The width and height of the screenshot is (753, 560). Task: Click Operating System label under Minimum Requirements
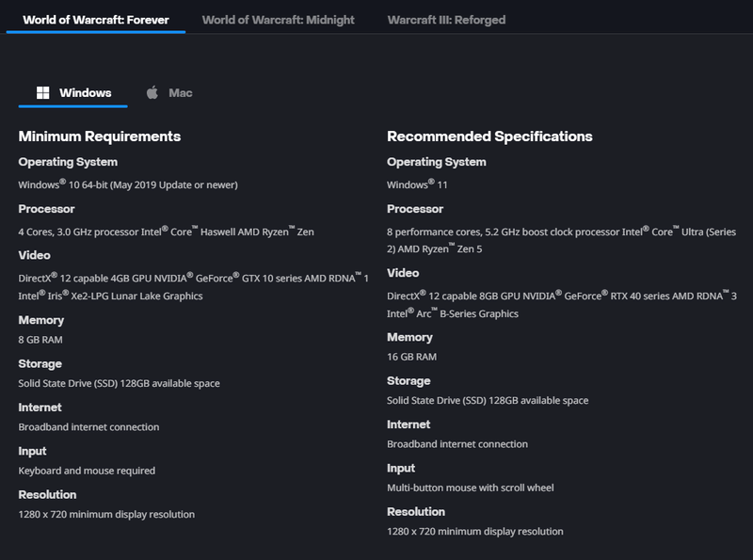coord(68,162)
